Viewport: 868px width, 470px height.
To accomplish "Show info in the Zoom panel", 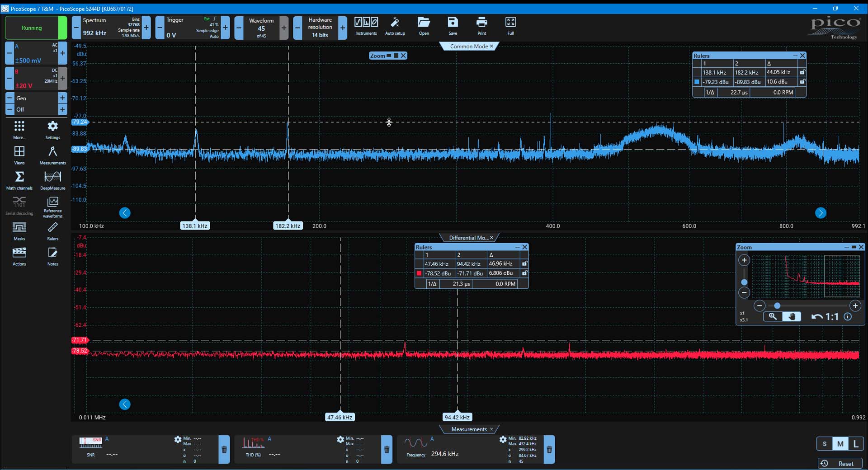I will click(x=848, y=317).
